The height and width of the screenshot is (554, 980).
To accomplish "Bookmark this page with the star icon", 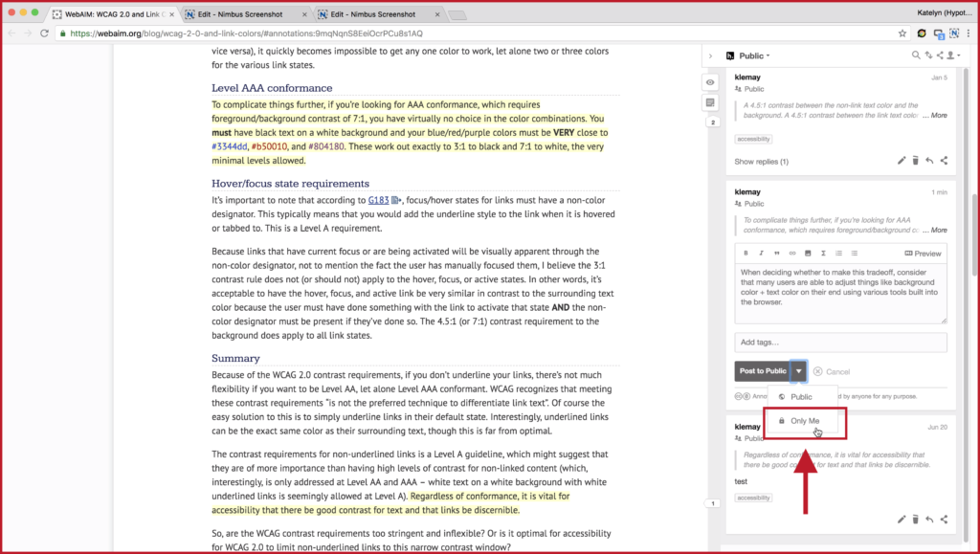I will [x=902, y=33].
